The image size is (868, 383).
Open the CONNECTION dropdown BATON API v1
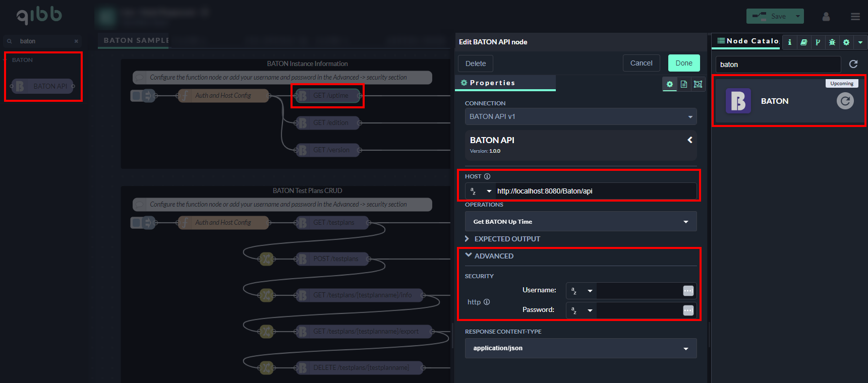pyautogui.click(x=581, y=116)
